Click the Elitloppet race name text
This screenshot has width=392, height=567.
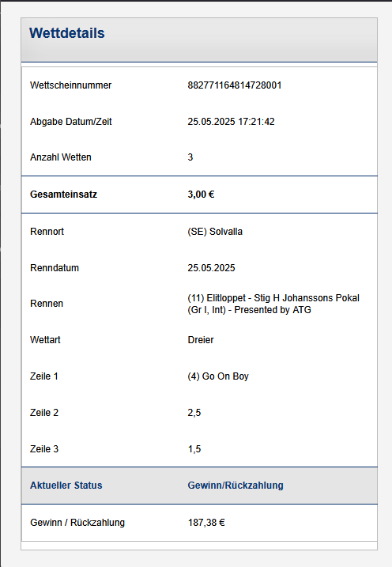[x=273, y=304]
